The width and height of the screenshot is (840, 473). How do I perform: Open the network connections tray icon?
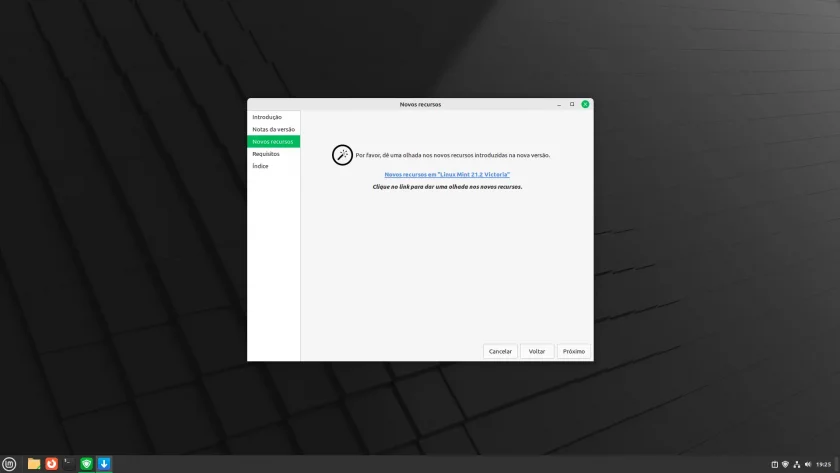(x=797, y=464)
